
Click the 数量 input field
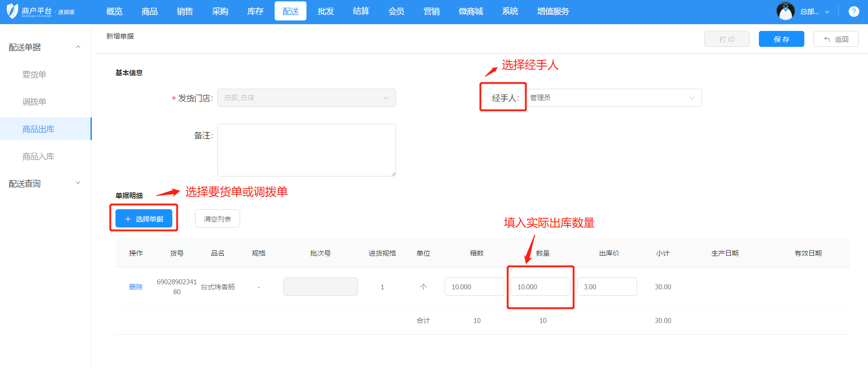pyautogui.click(x=540, y=287)
